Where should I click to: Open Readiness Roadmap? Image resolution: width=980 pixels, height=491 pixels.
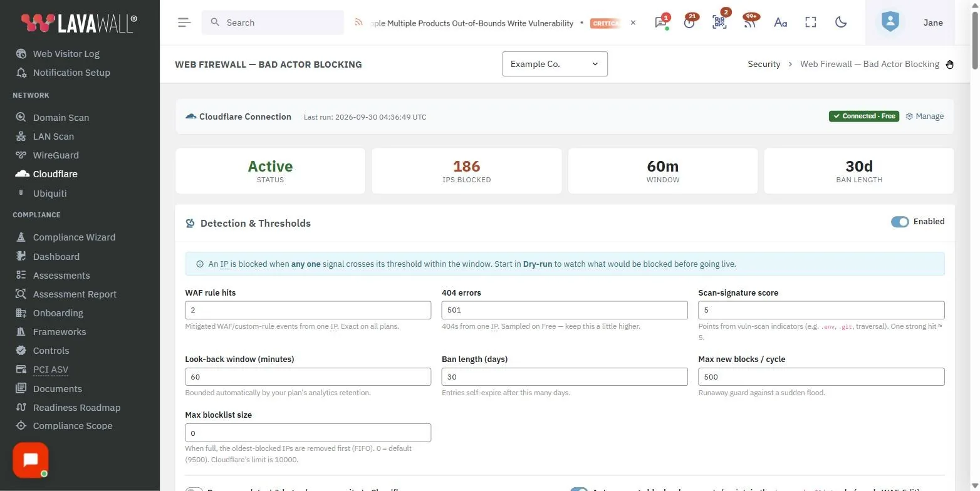point(76,408)
